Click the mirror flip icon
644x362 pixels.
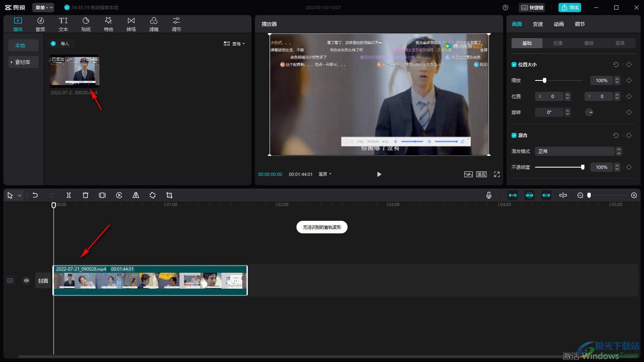[x=136, y=195]
